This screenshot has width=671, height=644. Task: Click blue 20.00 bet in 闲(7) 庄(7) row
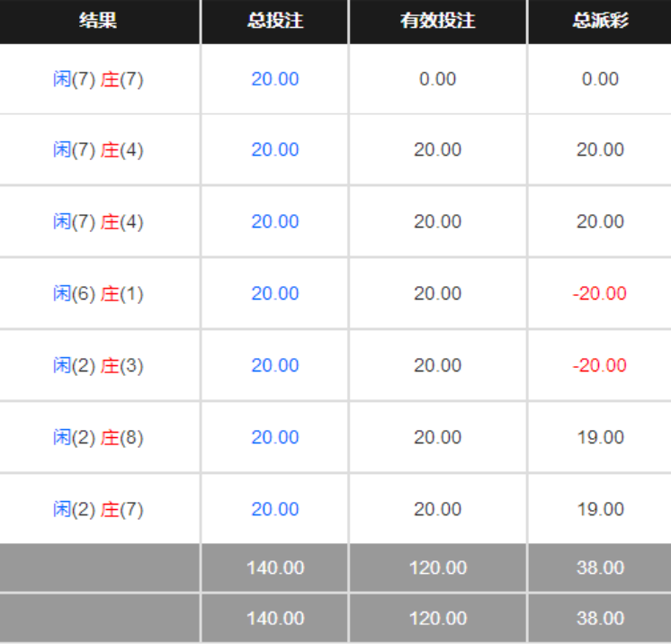tap(274, 79)
